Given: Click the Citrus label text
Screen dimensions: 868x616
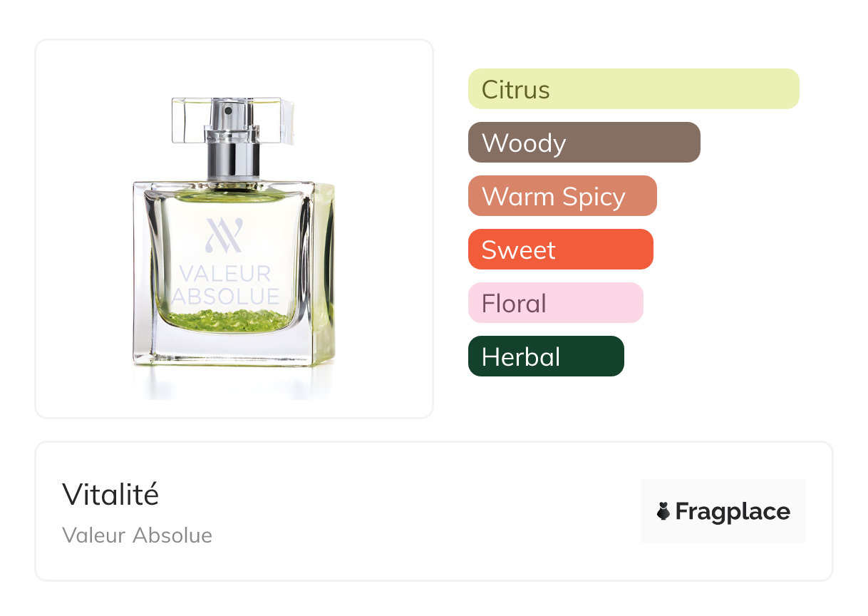Looking at the screenshot, I should (x=516, y=90).
